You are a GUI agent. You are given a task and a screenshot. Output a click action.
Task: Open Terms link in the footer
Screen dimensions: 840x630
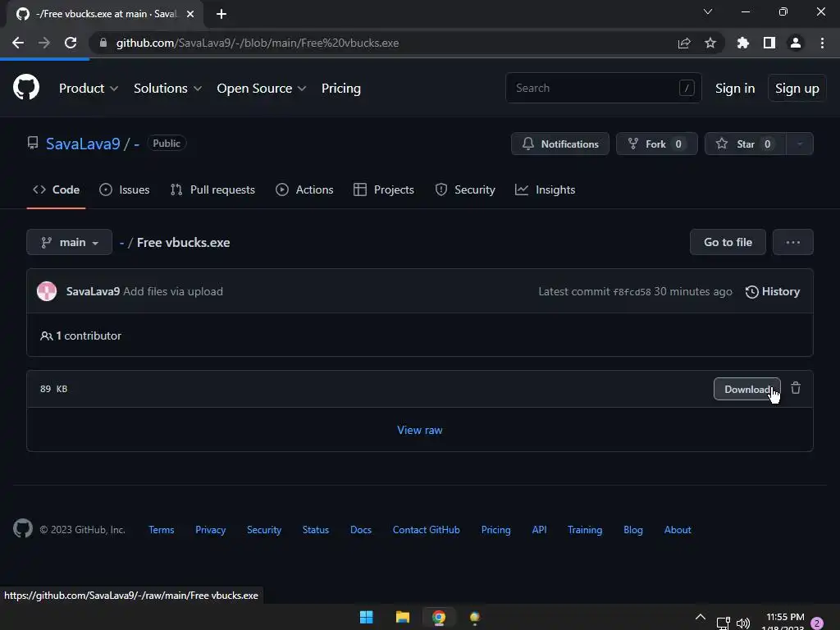point(162,529)
